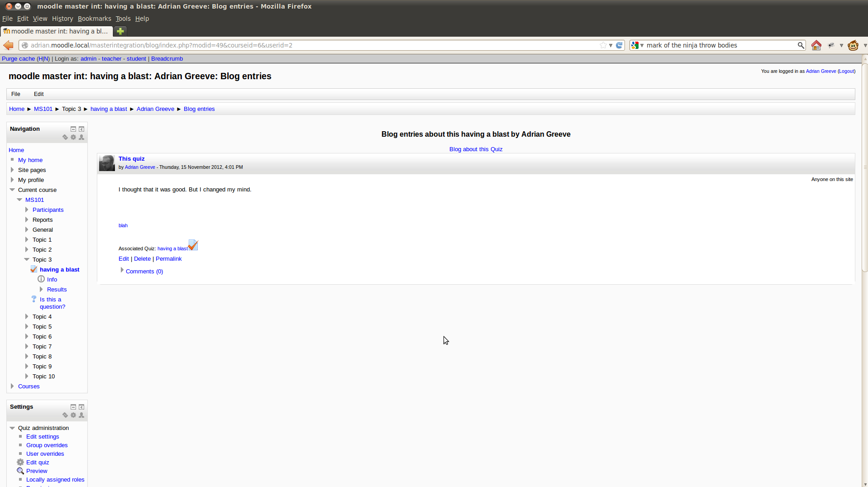Click the blah tag link
This screenshot has width=868, height=487.
pos(123,225)
